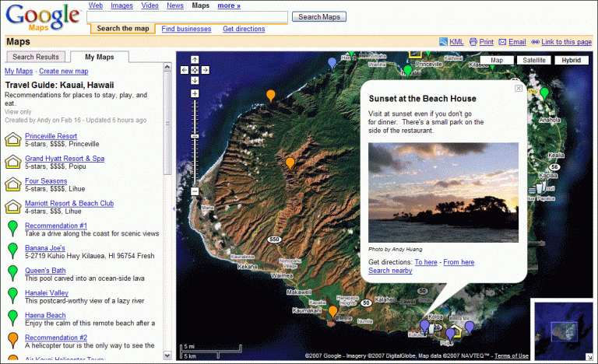
Task: Open the Find businesses tab
Action: point(186,29)
